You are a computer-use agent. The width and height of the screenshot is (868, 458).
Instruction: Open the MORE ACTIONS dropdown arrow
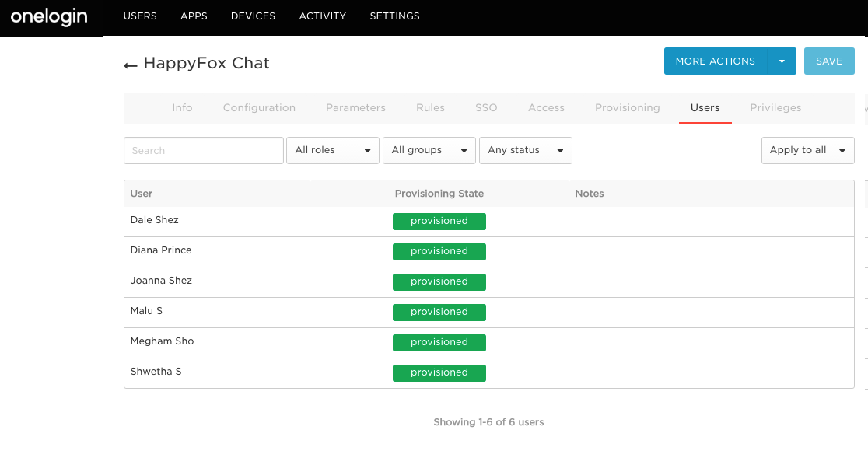pyautogui.click(x=782, y=61)
